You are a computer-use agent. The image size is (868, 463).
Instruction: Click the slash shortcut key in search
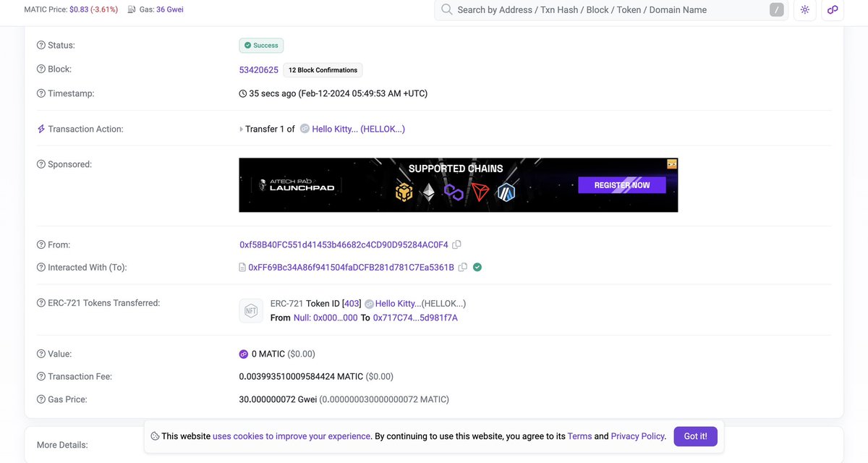click(776, 9)
